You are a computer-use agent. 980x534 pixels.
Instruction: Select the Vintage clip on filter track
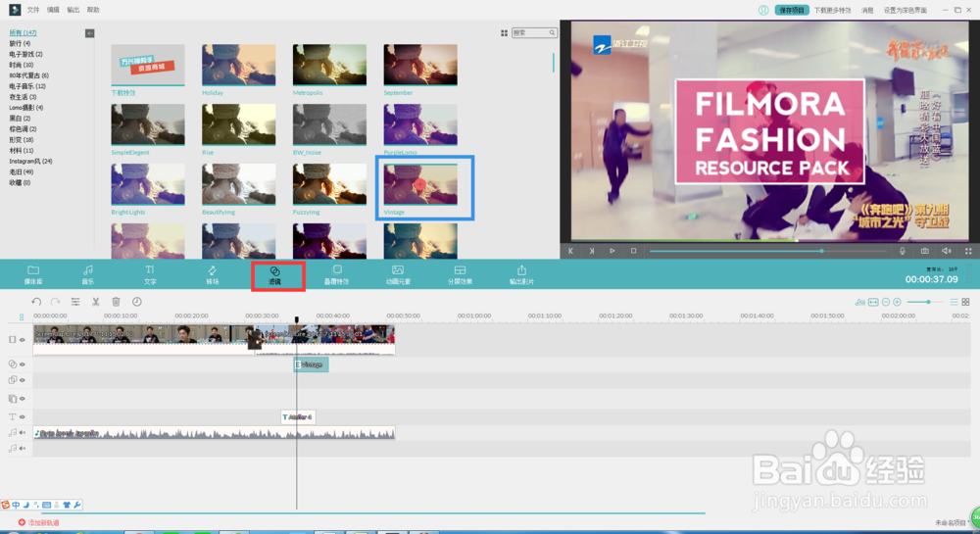[x=312, y=364]
